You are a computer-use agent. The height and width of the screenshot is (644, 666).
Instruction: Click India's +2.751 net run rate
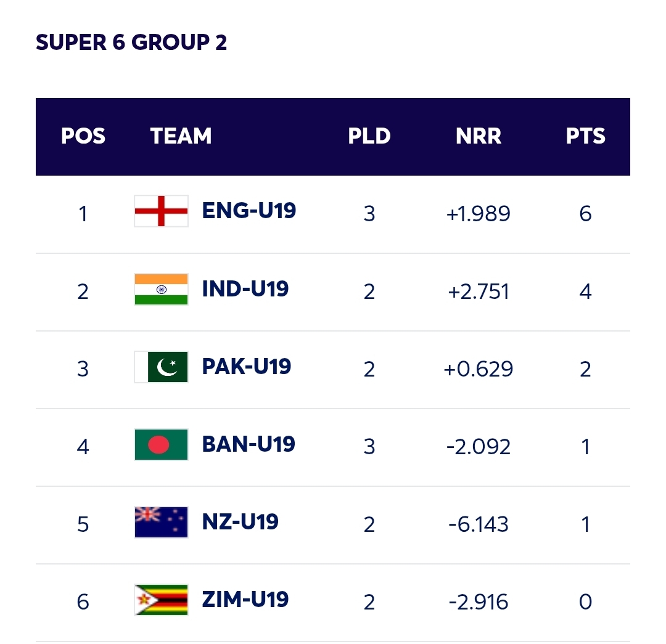click(479, 291)
